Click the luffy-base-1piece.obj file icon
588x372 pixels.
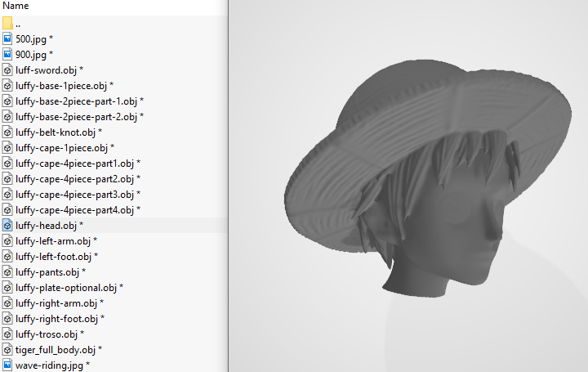pyautogui.click(x=7, y=86)
